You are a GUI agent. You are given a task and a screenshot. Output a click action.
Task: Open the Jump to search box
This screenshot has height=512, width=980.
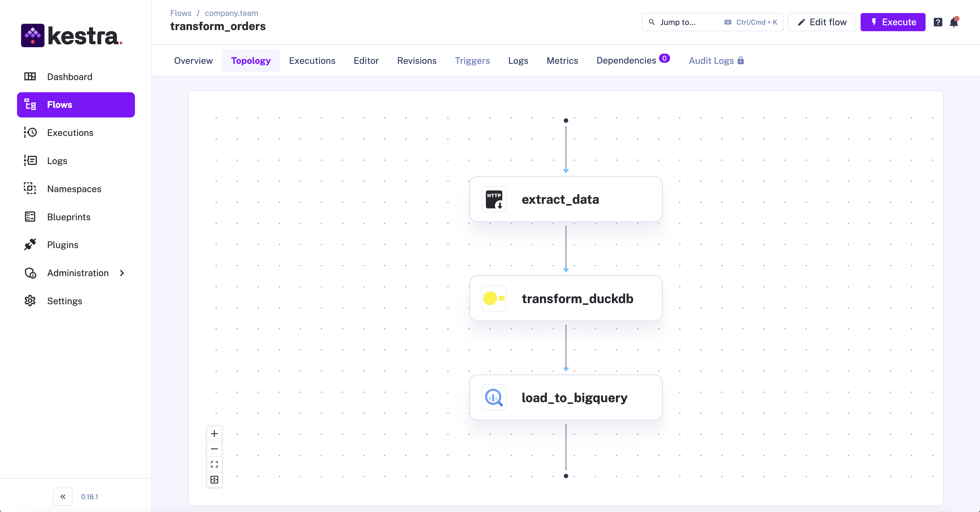(x=681, y=22)
